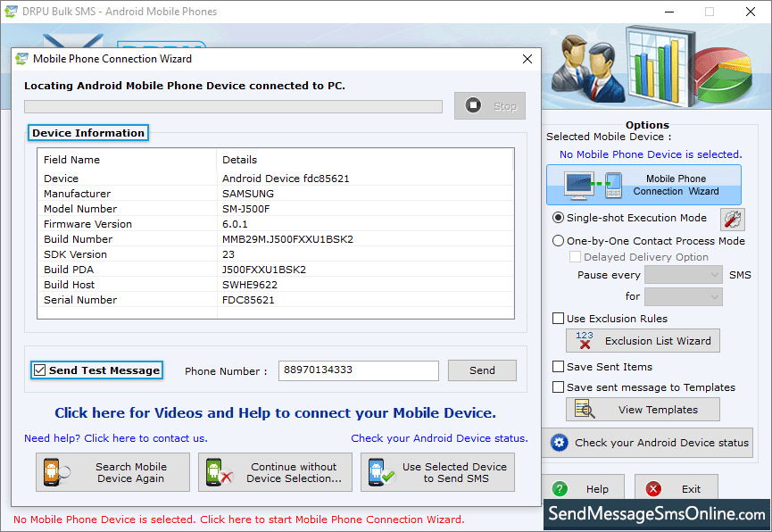Check the Save Sent Items box
Viewport: 772px width, 532px height.
[x=558, y=367]
